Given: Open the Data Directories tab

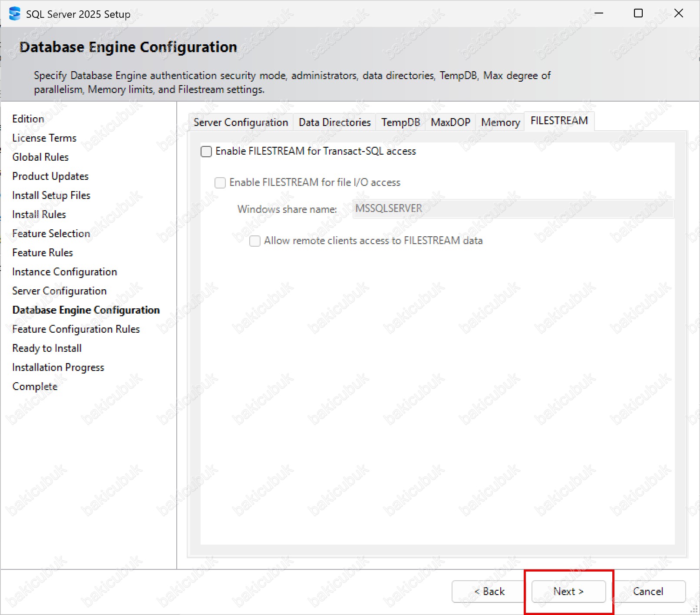Looking at the screenshot, I should (x=334, y=122).
